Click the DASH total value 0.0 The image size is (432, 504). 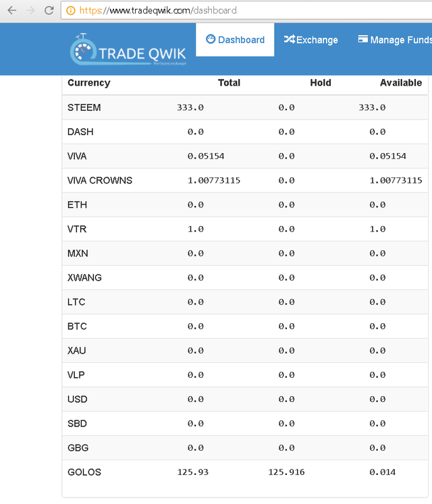coord(196,132)
